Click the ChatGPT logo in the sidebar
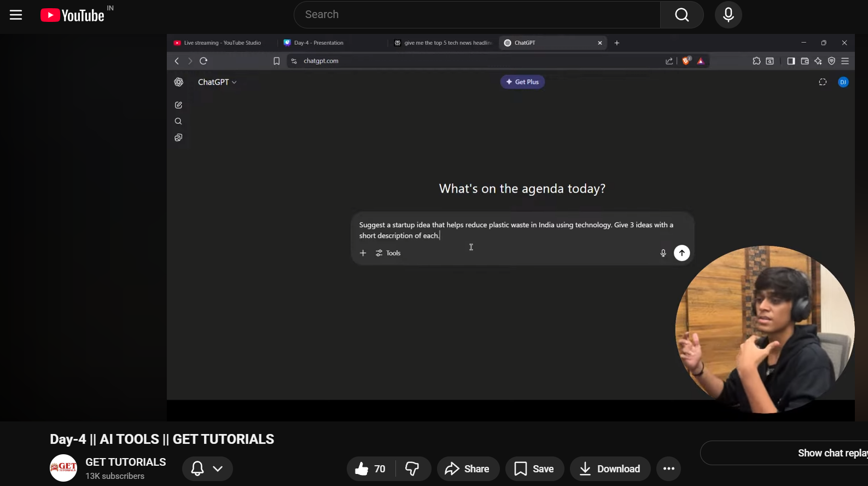868x486 pixels. click(x=178, y=82)
